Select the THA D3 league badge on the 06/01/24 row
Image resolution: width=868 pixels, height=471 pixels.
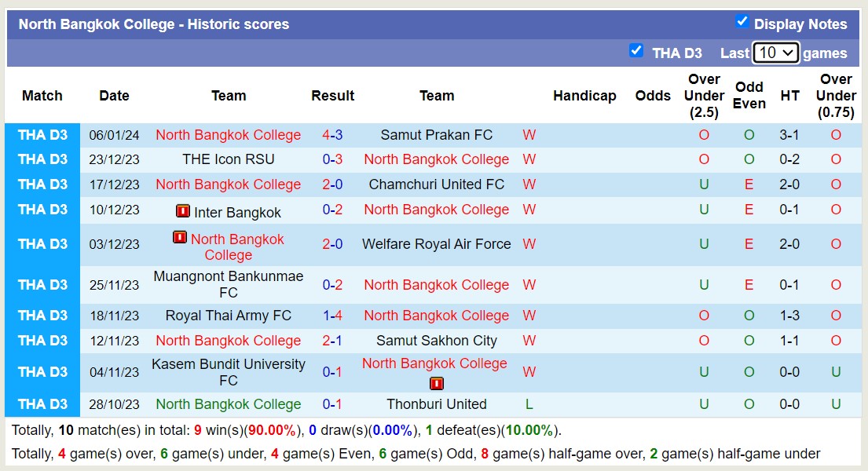point(41,134)
